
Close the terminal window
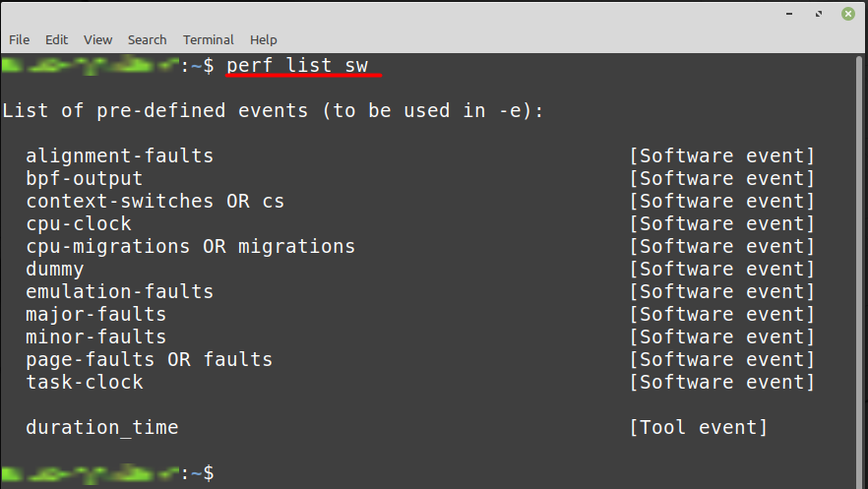click(x=848, y=13)
